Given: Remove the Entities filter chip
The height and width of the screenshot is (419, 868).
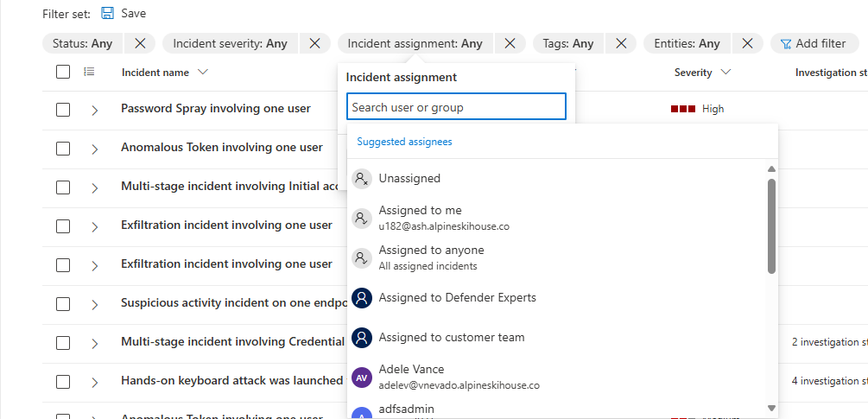Looking at the screenshot, I should coord(747,43).
